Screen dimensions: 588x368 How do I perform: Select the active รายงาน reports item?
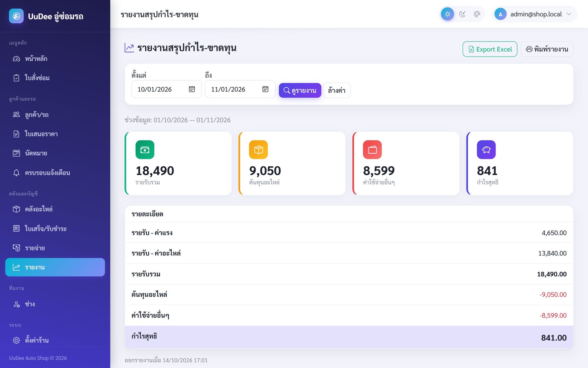pos(55,267)
